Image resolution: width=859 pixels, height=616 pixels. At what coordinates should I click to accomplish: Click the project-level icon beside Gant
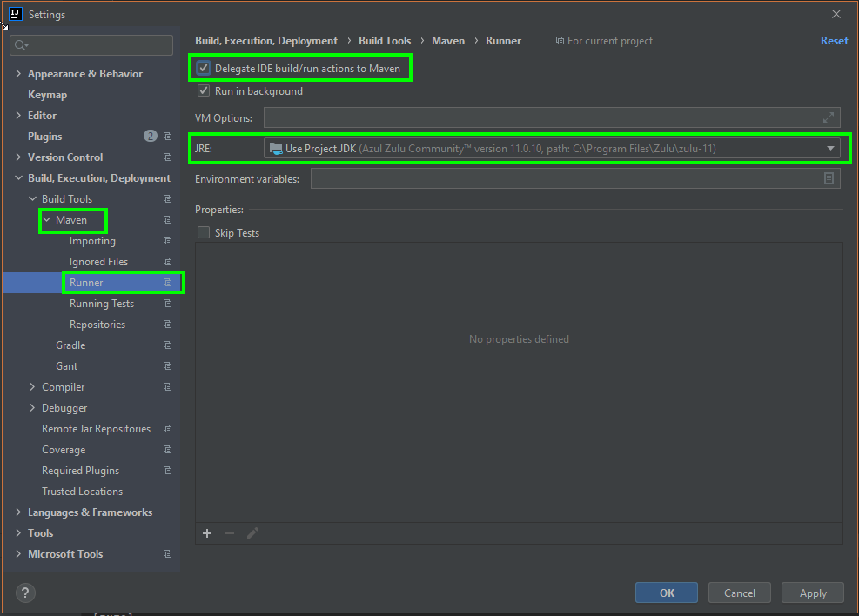pyautogui.click(x=168, y=365)
